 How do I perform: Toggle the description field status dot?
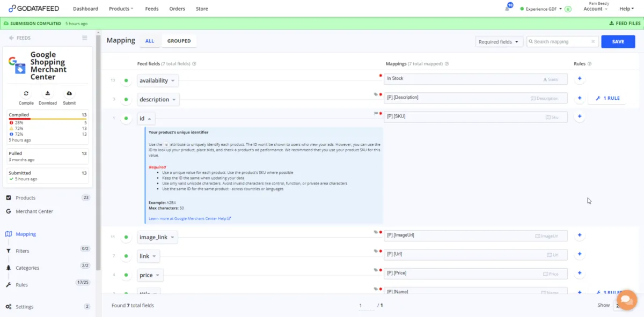click(126, 99)
